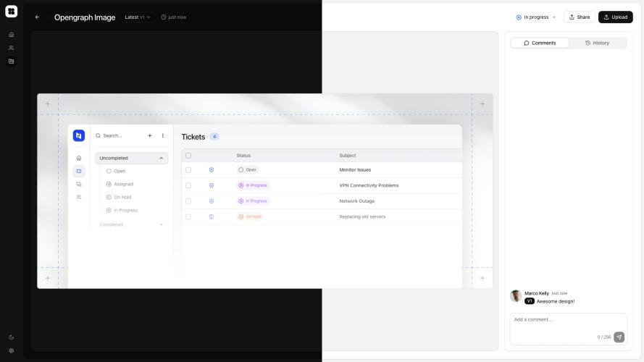Screen dimensions: 644x362
Task: Click VPN Connectivity Problems subject
Action: pos(369,185)
